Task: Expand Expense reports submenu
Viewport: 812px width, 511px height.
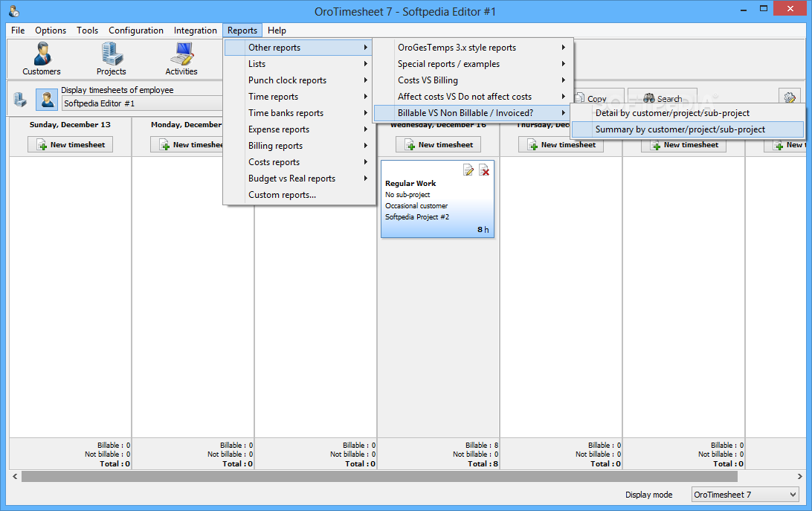Action: (300, 129)
